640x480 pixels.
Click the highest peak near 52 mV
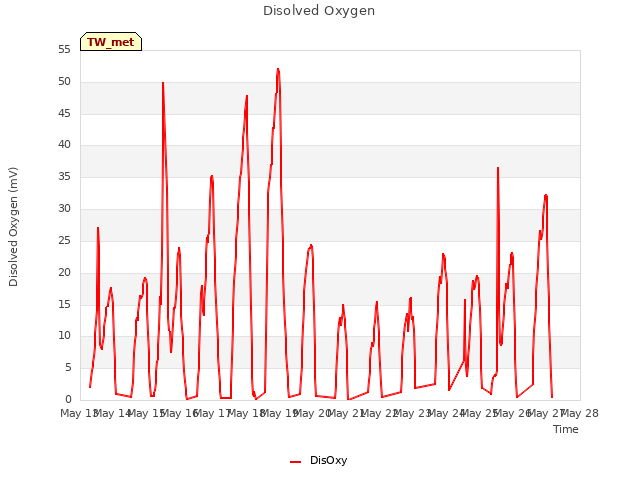click(x=278, y=69)
